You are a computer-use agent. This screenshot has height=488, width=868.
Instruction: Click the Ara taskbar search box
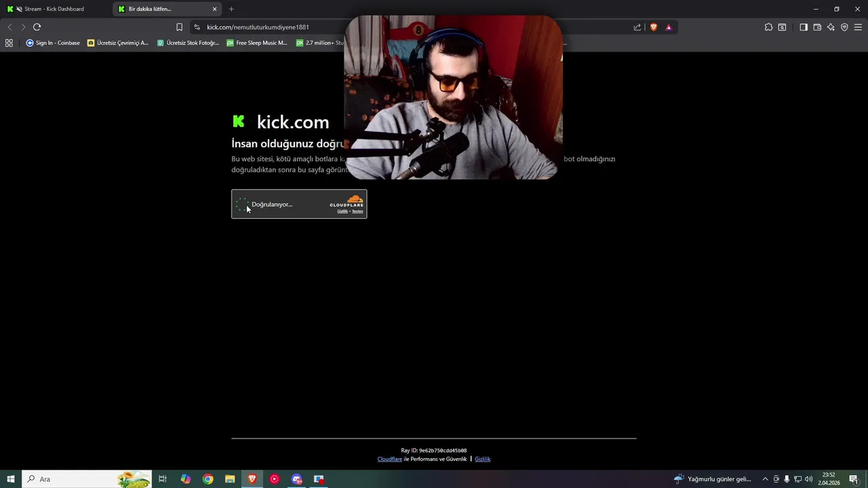click(x=87, y=479)
